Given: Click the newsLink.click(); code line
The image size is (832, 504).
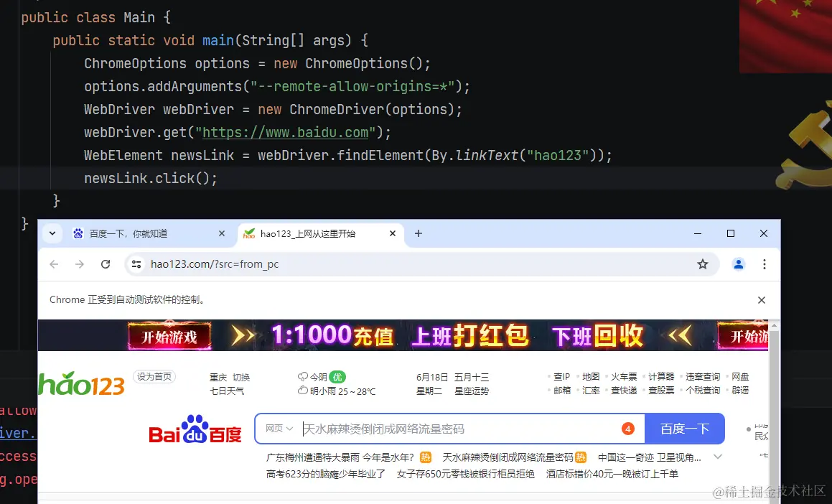Looking at the screenshot, I should [151, 178].
